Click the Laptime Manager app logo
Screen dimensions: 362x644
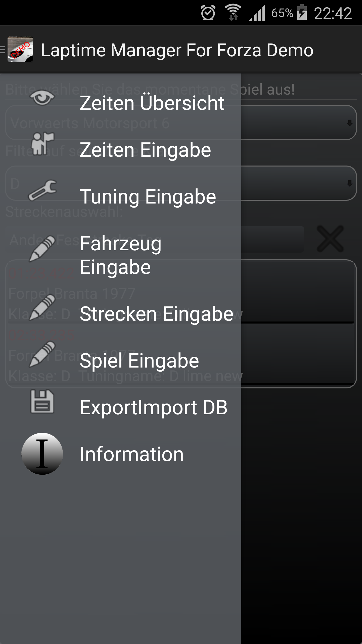point(20,49)
